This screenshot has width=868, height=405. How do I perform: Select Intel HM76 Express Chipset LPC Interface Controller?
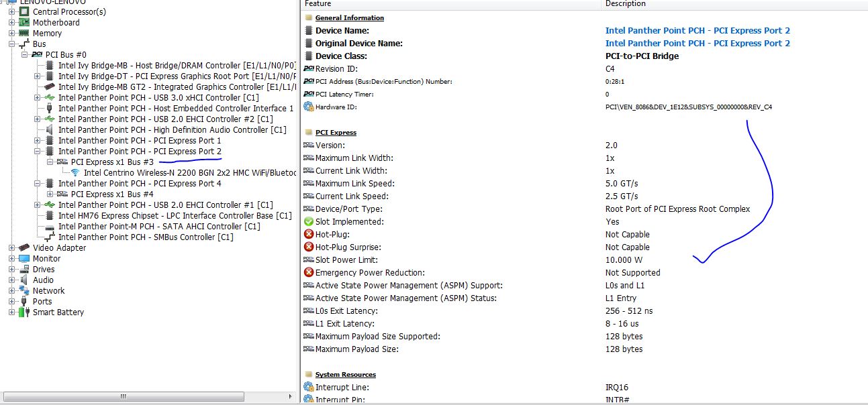[175, 215]
